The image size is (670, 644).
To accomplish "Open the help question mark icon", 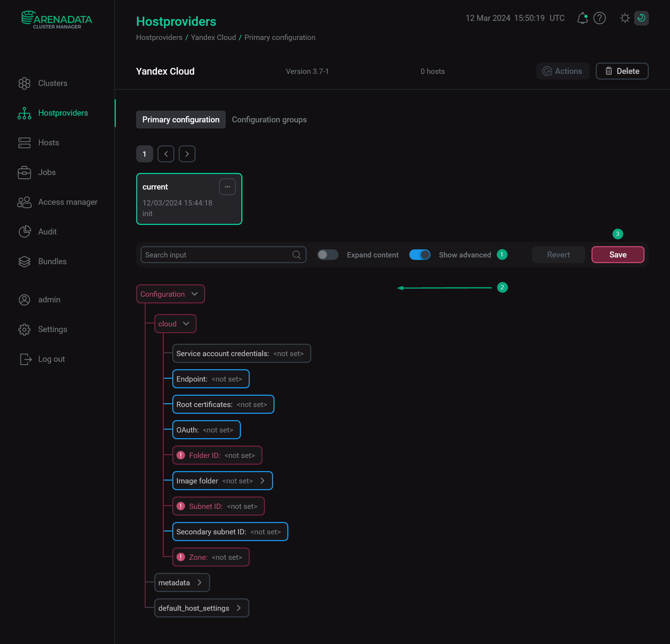I will point(600,18).
